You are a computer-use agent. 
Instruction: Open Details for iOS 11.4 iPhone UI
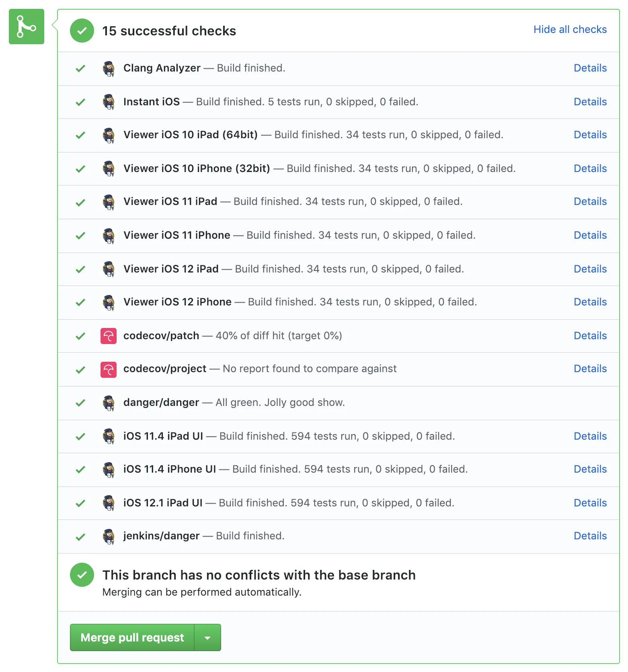[x=590, y=469]
